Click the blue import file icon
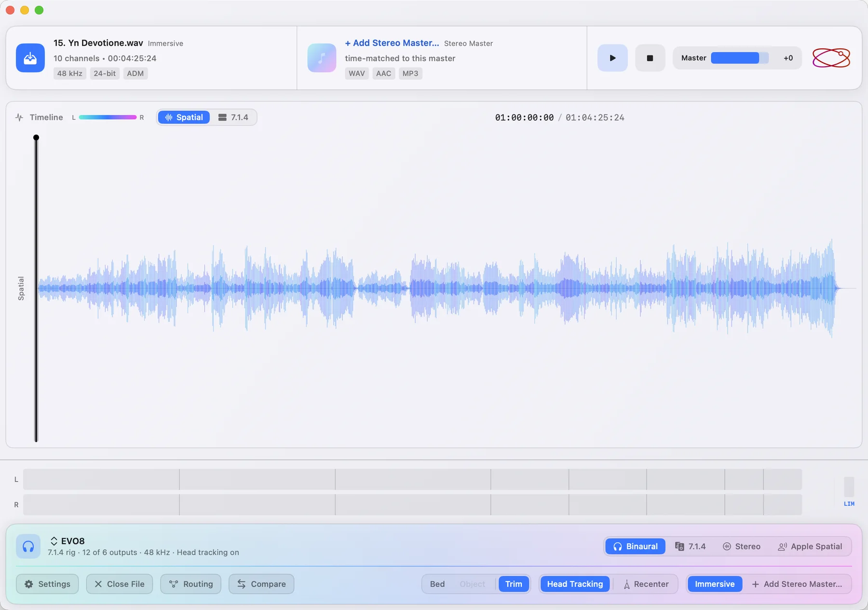The height and width of the screenshot is (610, 868). click(30, 58)
